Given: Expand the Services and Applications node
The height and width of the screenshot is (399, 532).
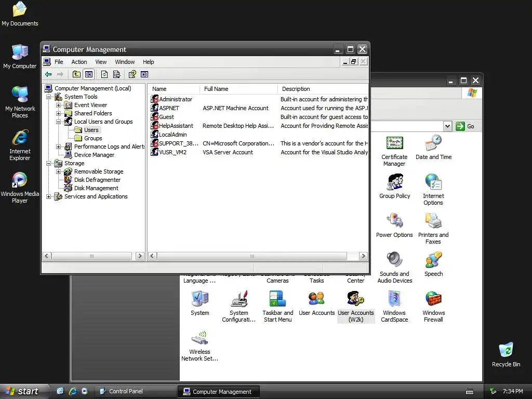Looking at the screenshot, I should [x=48, y=196].
